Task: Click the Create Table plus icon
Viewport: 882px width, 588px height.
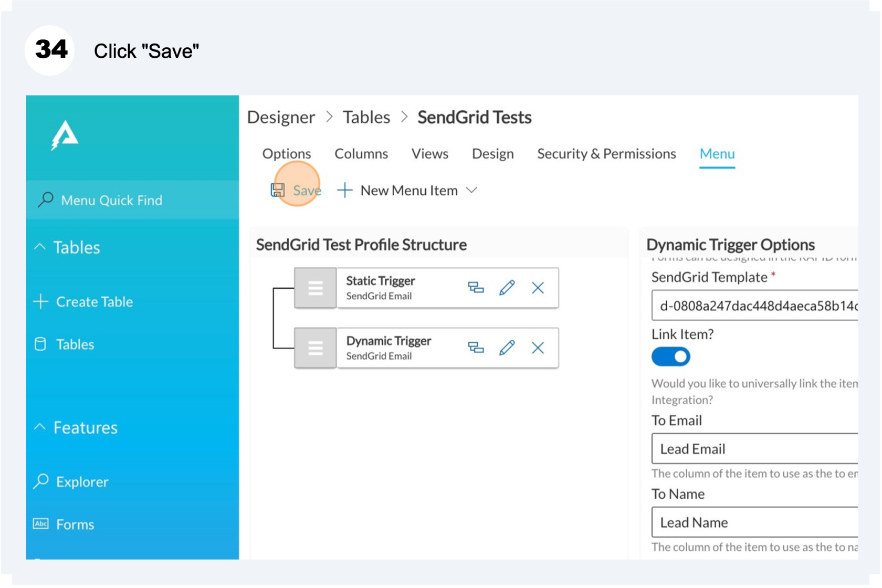Action: pos(40,301)
